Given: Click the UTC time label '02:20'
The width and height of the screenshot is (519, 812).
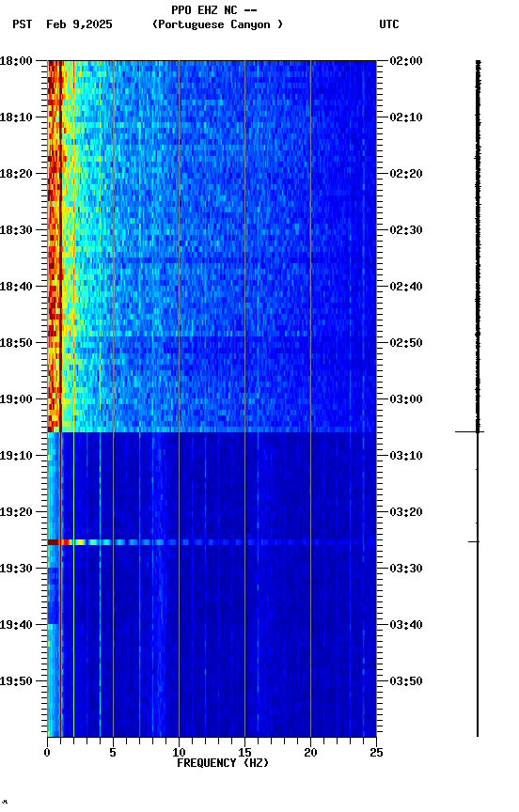Looking at the screenshot, I should pos(406,174).
